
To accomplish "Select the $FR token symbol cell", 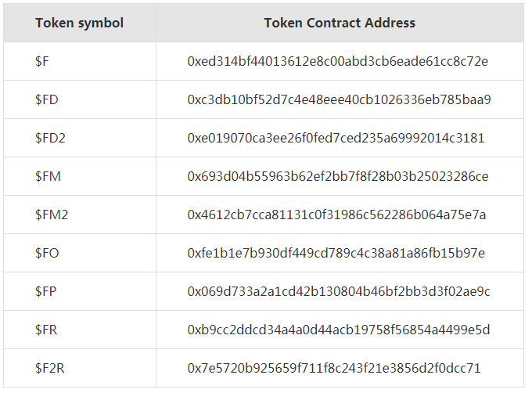I will pyautogui.click(x=46, y=330).
